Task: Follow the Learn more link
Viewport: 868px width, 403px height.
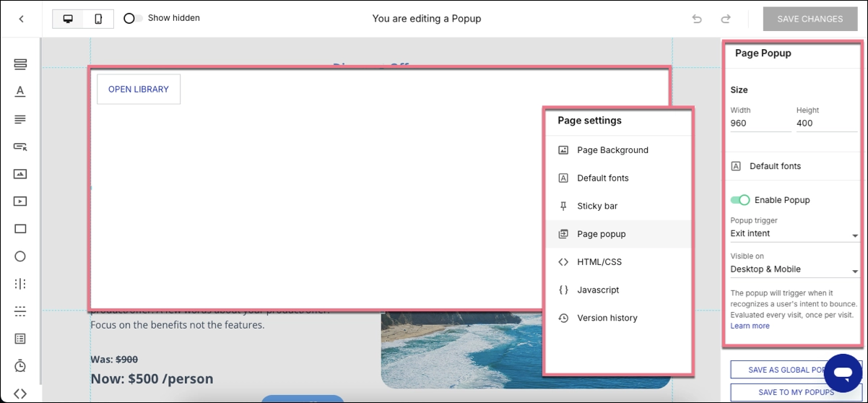Action: point(750,326)
